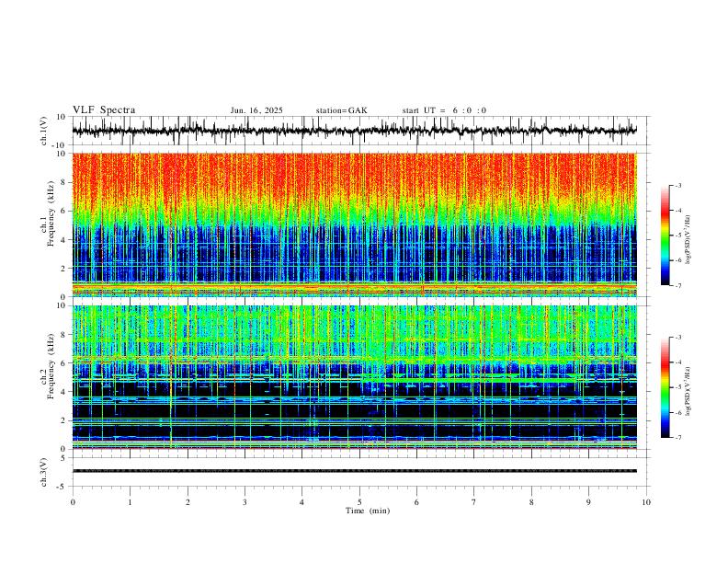This screenshot has height=563, width=728.
Task: Click the ch.1 voltage waveform trace
Action: (354, 131)
